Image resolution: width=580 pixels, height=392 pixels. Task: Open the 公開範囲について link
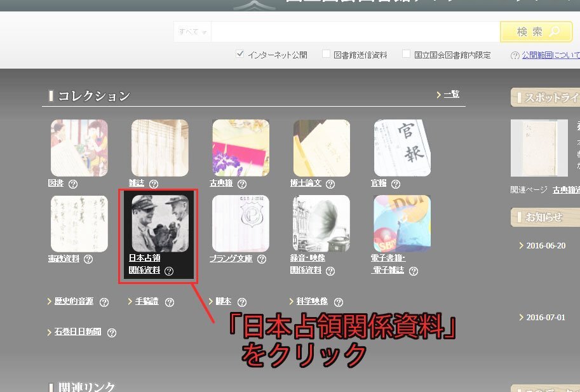point(551,55)
